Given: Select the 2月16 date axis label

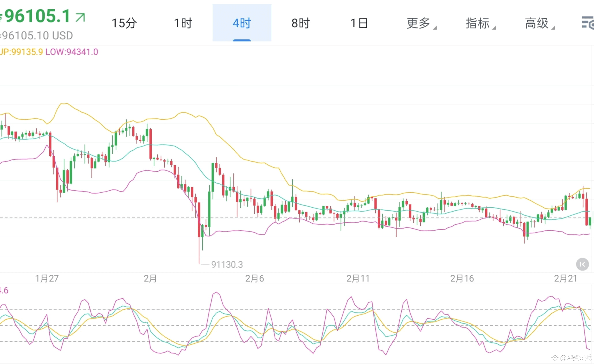Looking at the screenshot, I should [x=462, y=278].
